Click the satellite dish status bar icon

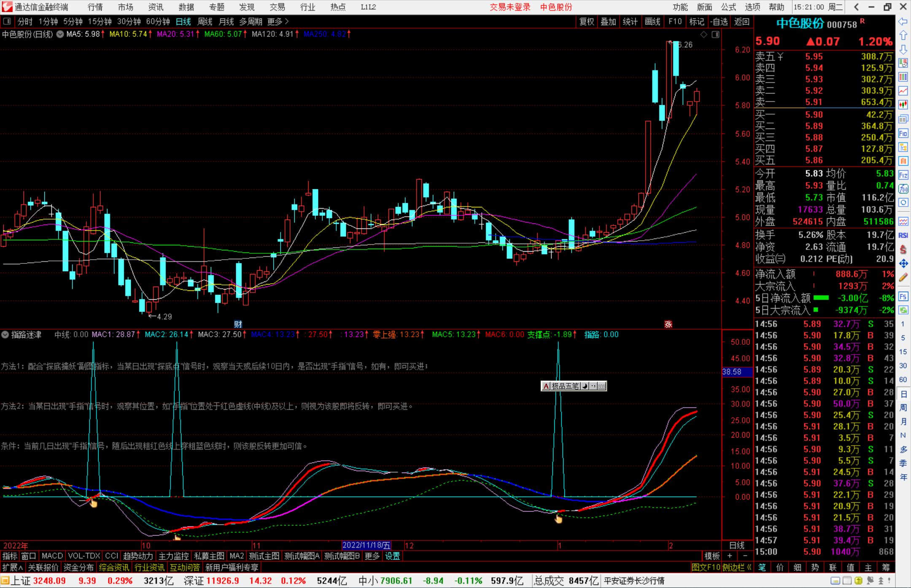870,581
